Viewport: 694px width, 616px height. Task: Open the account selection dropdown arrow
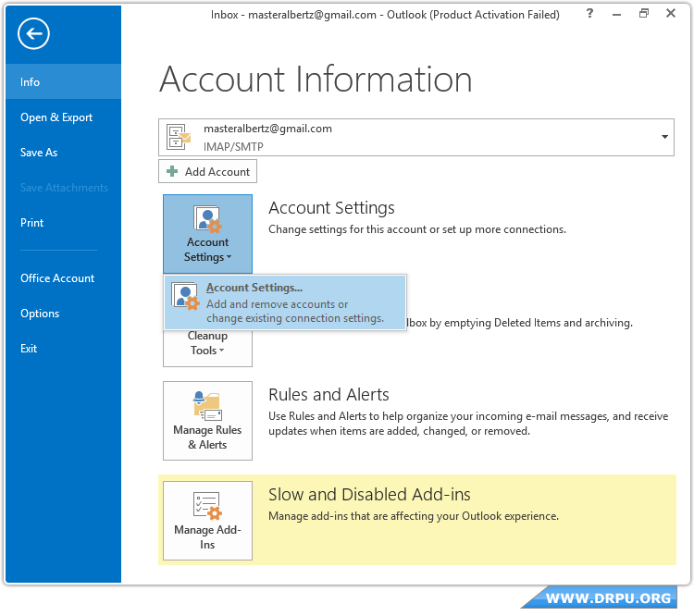click(x=664, y=137)
